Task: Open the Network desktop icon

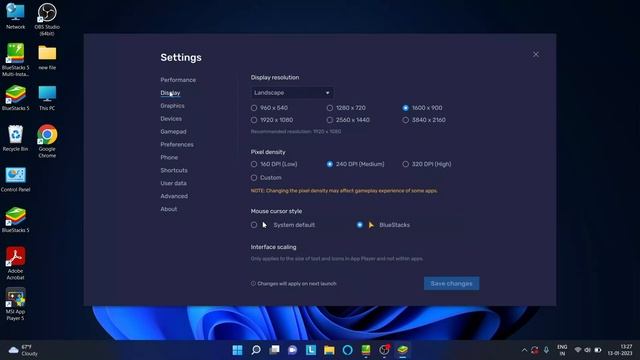Action: 16,16
